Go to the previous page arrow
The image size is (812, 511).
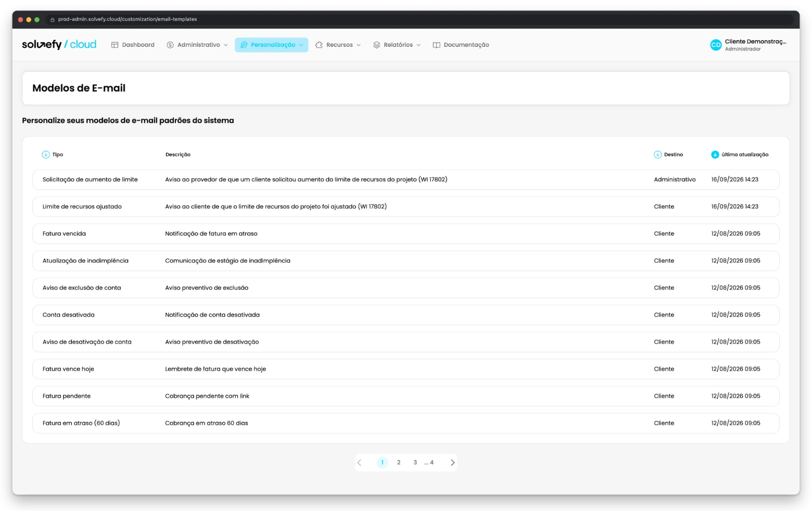pos(359,463)
